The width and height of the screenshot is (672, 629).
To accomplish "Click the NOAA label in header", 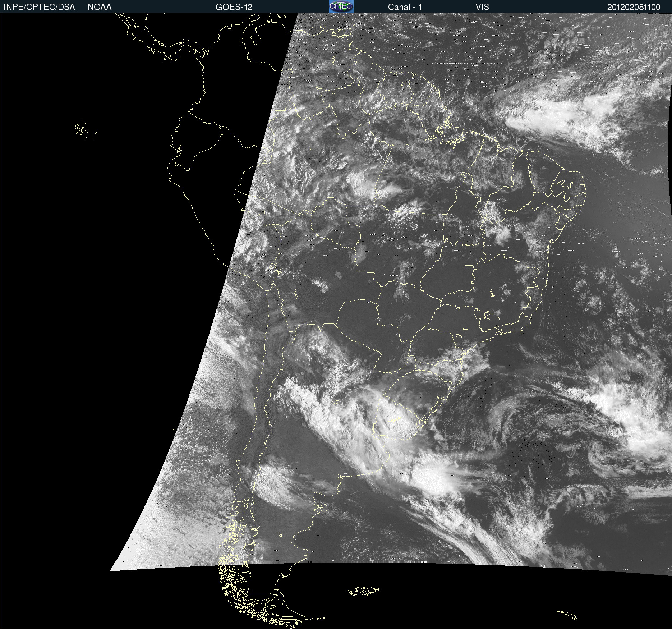I will pos(100,7).
